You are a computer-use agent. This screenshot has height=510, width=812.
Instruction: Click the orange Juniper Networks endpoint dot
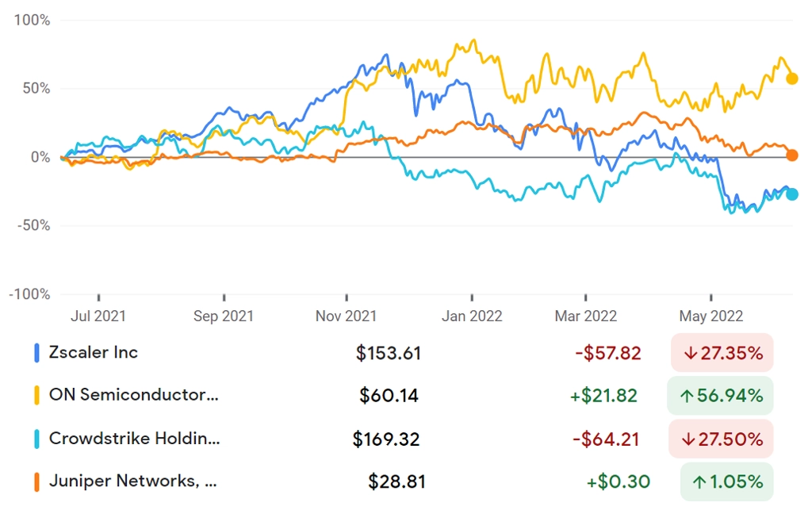click(792, 155)
